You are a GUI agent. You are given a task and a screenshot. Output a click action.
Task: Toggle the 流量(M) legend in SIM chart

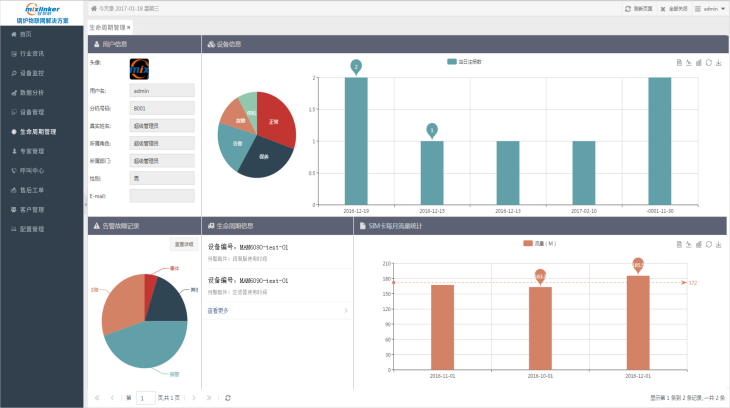tap(539, 243)
